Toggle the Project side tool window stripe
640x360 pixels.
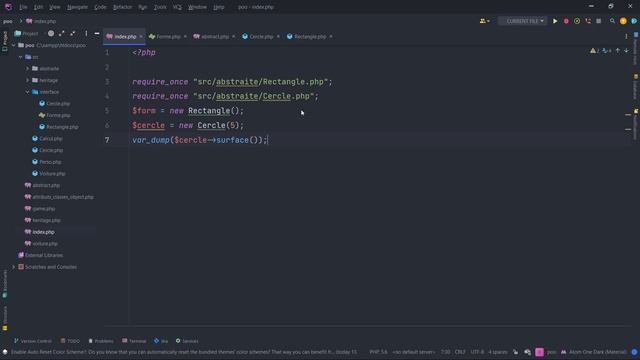4,41
